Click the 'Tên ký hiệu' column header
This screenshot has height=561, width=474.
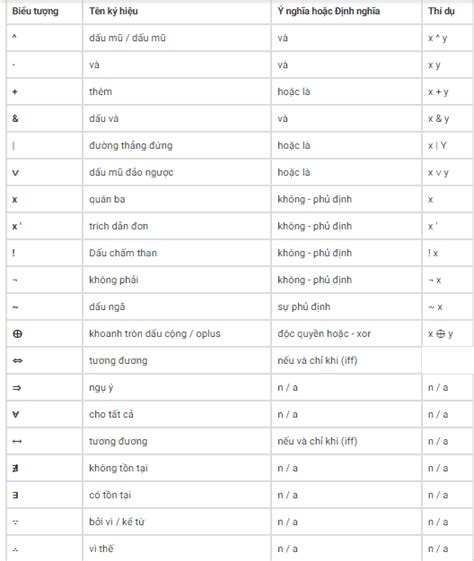click(113, 11)
